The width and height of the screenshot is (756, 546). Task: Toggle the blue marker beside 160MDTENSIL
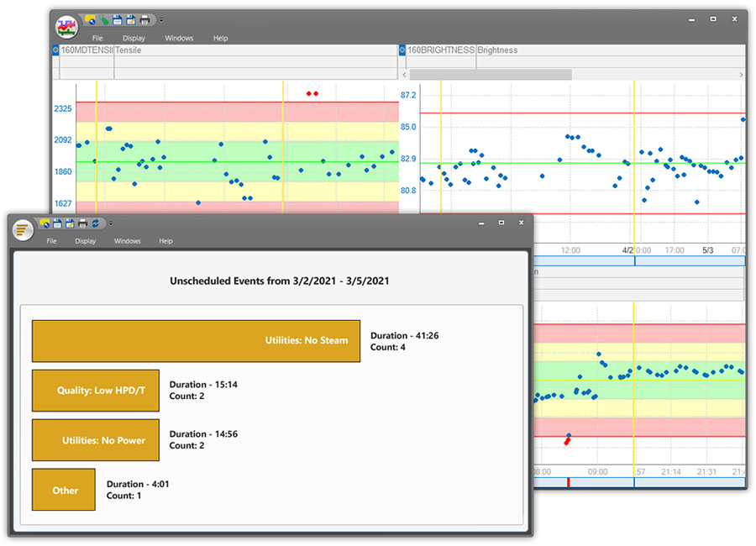55,50
